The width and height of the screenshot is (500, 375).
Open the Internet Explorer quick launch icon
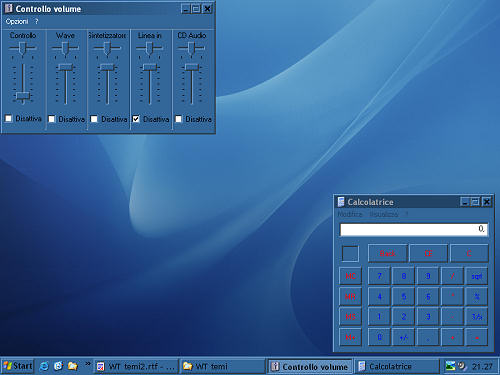pyautogui.click(x=44, y=366)
